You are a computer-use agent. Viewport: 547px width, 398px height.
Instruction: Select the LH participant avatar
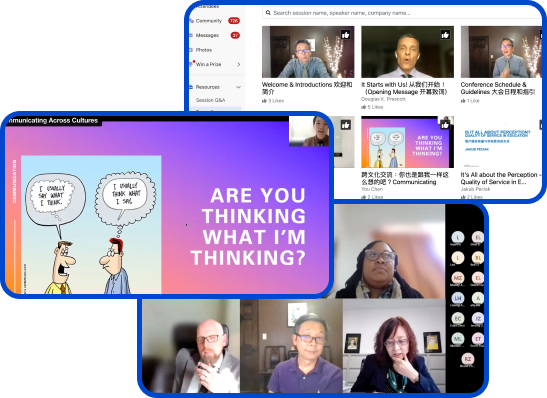coord(458,298)
